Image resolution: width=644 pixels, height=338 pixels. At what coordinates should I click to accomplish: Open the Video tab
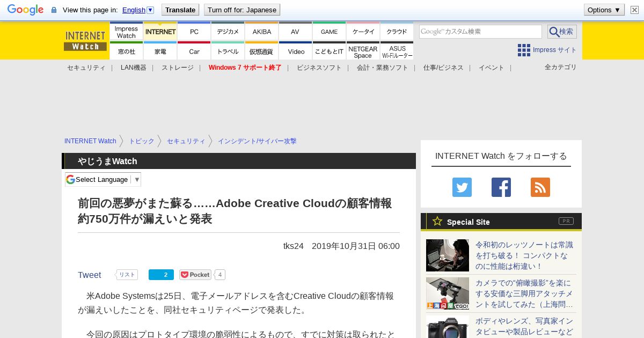pos(295,51)
